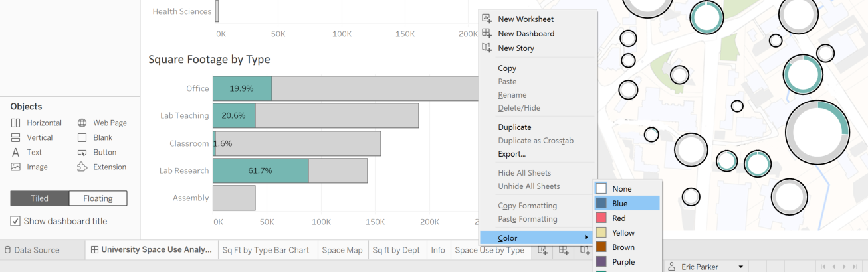
Task: Click the new worksheet icon in tab bar
Action: coord(543,250)
